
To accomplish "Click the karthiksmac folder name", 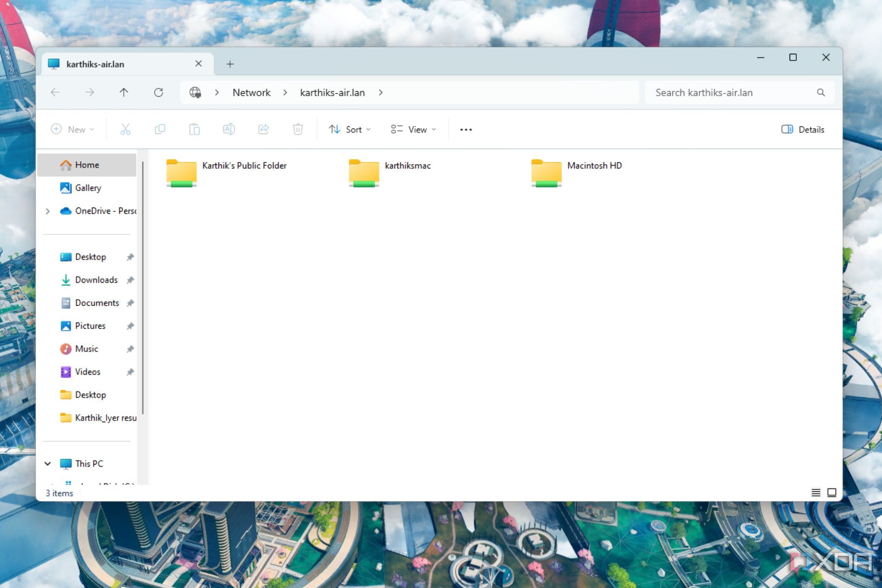I will (408, 165).
